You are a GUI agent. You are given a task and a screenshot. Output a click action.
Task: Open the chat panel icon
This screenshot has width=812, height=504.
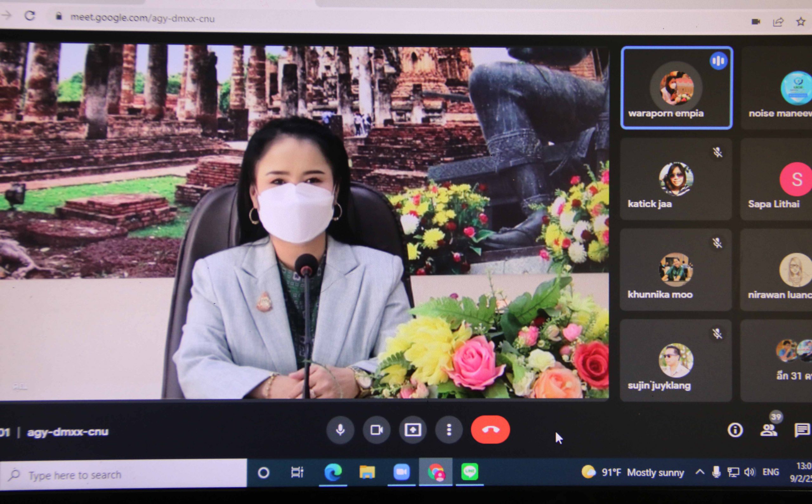coord(802,430)
